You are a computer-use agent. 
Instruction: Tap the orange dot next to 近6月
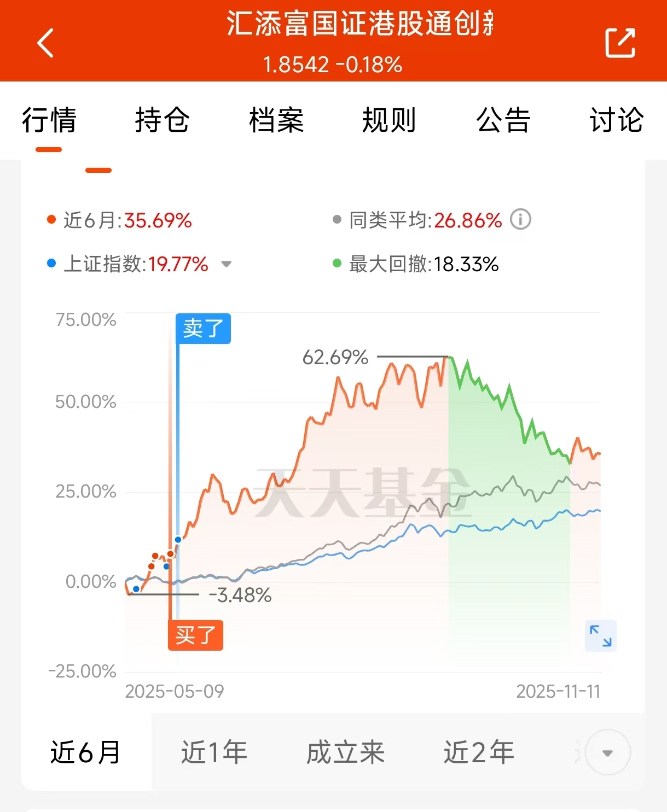[x=51, y=220]
